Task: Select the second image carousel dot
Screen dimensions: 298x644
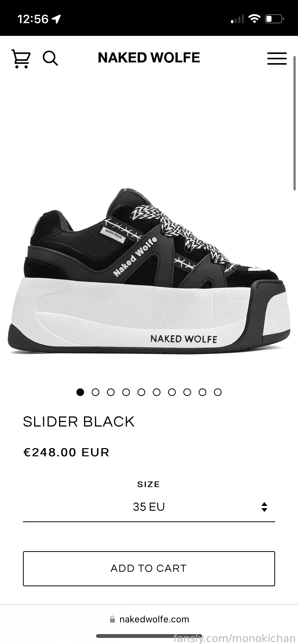Action: point(96,392)
